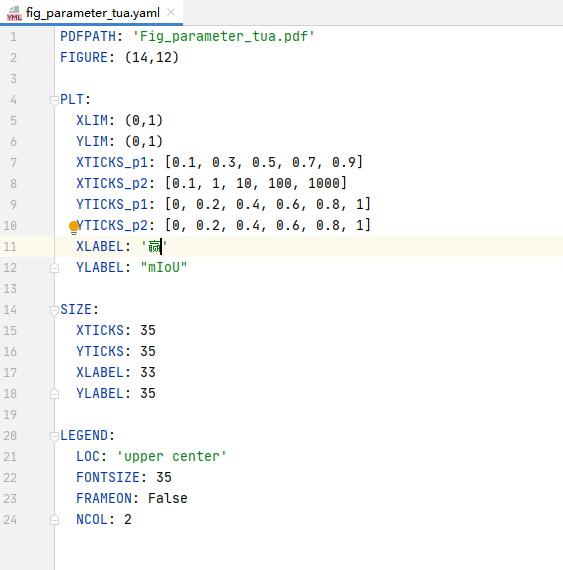Click the NCOL key
Image resolution: width=563 pixels, height=570 pixels.
pyautogui.click(x=92, y=519)
